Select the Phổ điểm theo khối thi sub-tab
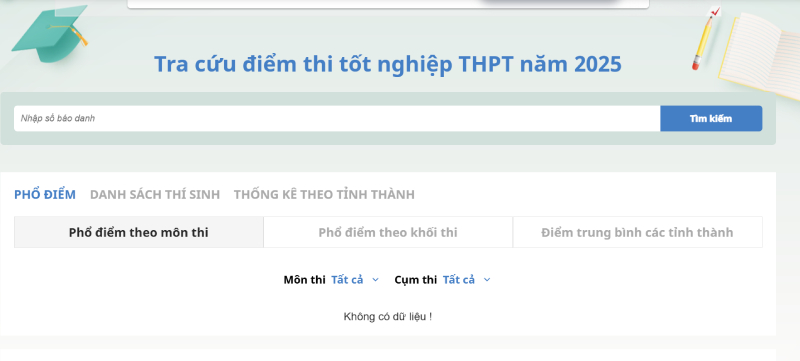Viewport: 800px width, 361px height. 388,233
